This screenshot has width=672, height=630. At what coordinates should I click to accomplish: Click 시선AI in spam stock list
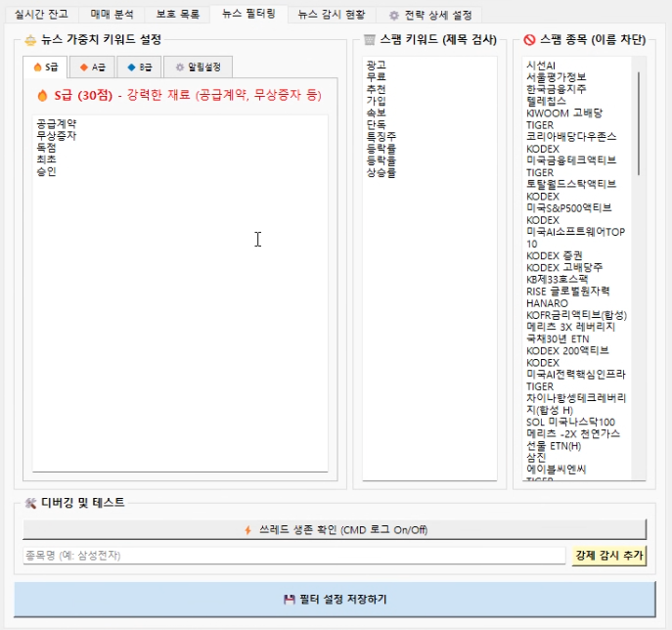click(x=541, y=66)
